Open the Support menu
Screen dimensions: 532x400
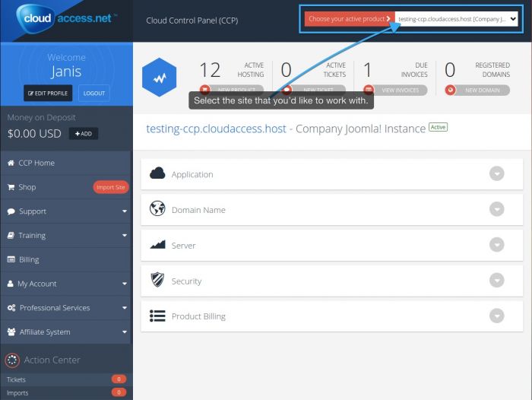(66, 211)
